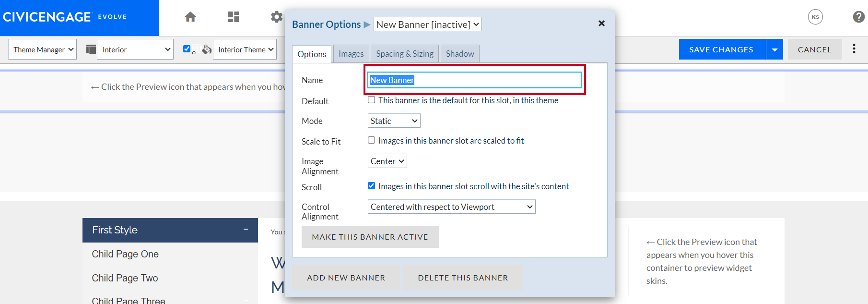Open the Home icon in top bar
This screenshot has width=868, height=304.
point(190,17)
